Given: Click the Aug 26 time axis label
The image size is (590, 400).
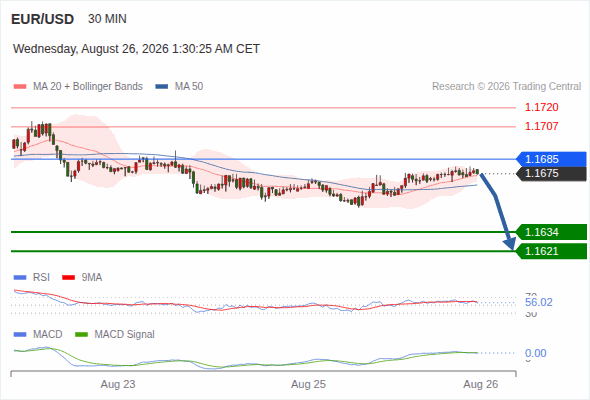Looking at the screenshot, I should pyautogui.click(x=481, y=384).
